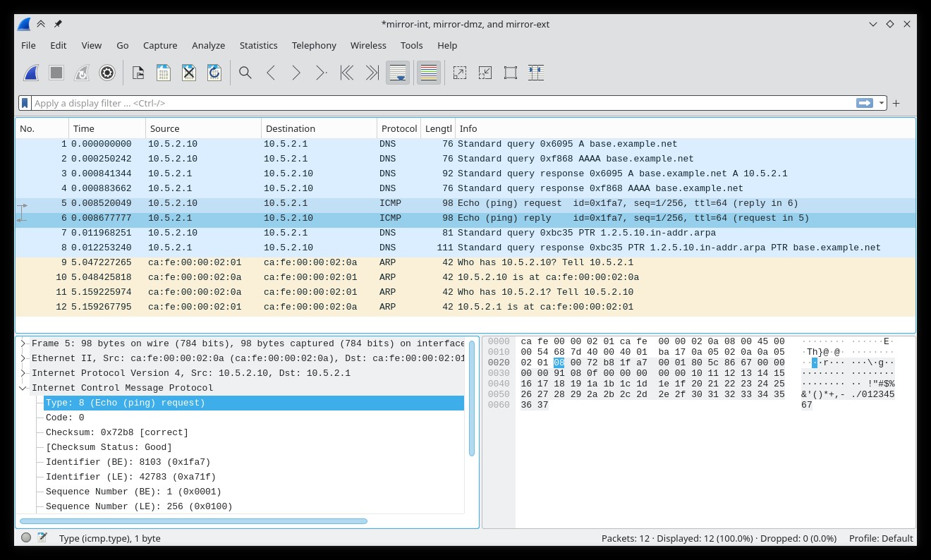The width and height of the screenshot is (931, 560).
Task: Click the Profile: Default status label
Action: pyautogui.click(x=881, y=538)
